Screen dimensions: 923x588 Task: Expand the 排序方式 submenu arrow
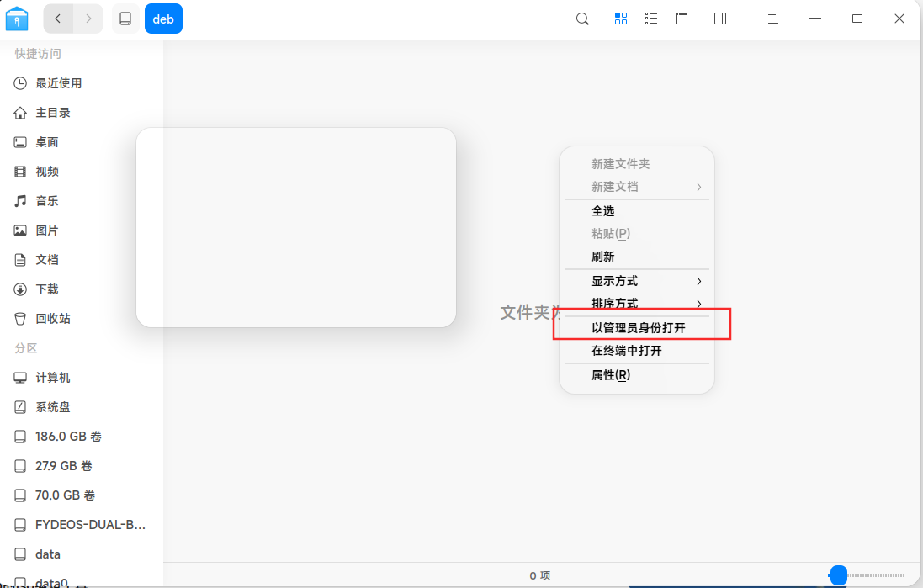click(698, 304)
